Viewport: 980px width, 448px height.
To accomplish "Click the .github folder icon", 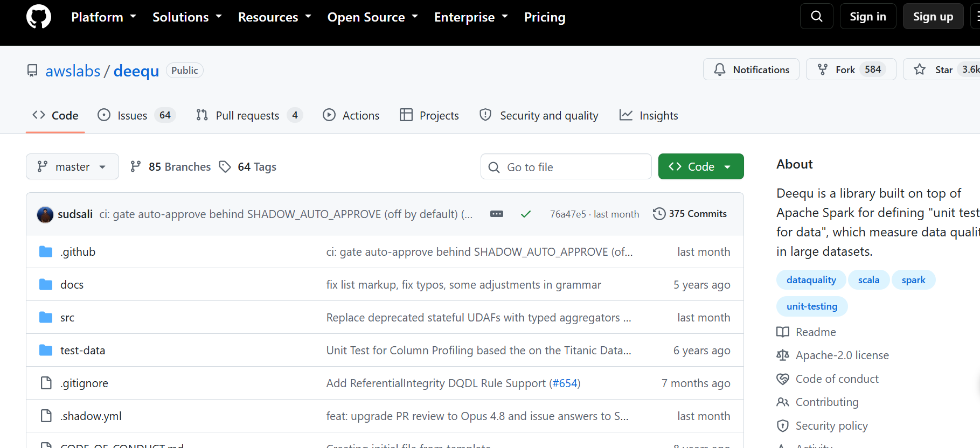I will (x=46, y=252).
